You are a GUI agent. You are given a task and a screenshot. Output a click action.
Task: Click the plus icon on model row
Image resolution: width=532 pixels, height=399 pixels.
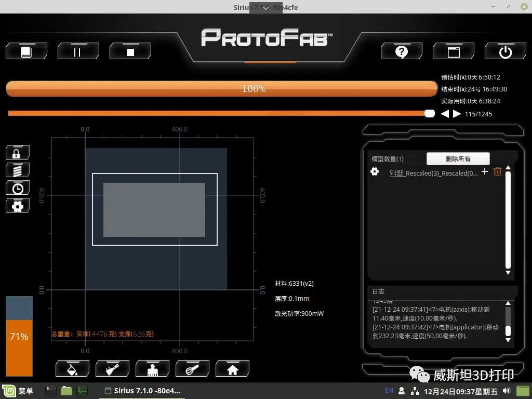(x=485, y=171)
